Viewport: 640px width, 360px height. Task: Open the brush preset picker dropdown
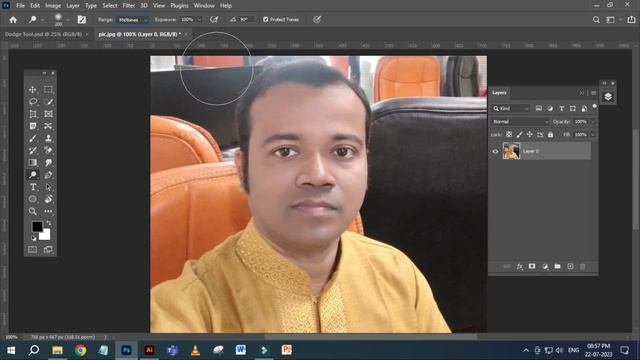click(68, 20)
